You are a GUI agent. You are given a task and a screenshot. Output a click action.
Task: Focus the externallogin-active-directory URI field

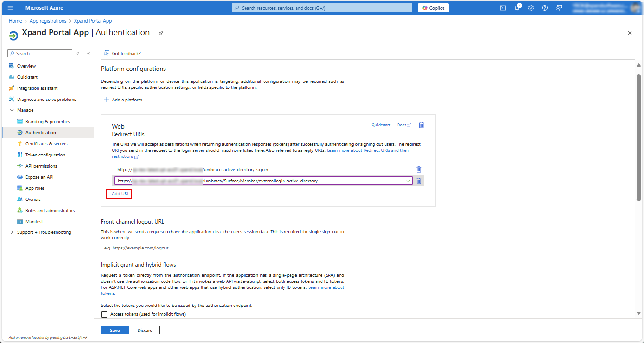tap(263, 181)
